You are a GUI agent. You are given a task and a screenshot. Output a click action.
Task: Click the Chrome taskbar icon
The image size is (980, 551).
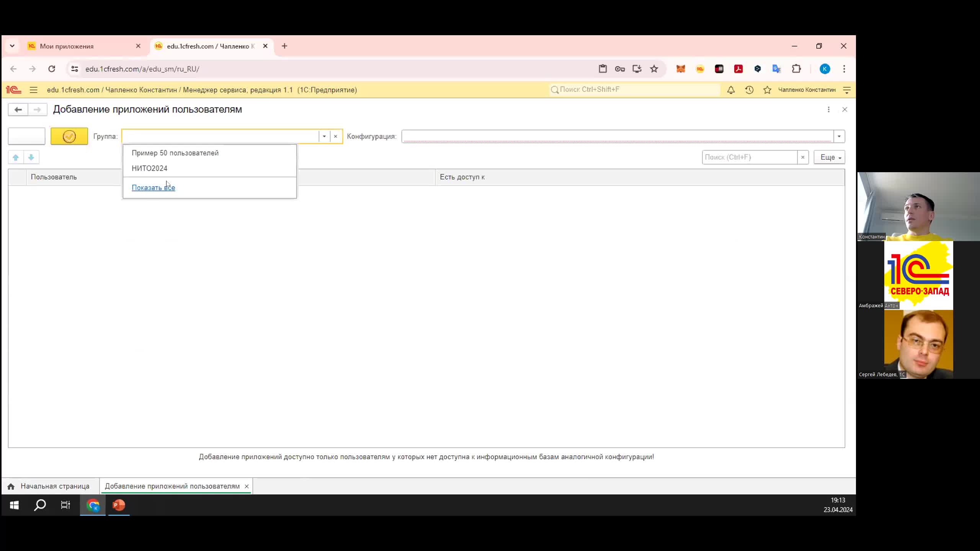[93, 505]
